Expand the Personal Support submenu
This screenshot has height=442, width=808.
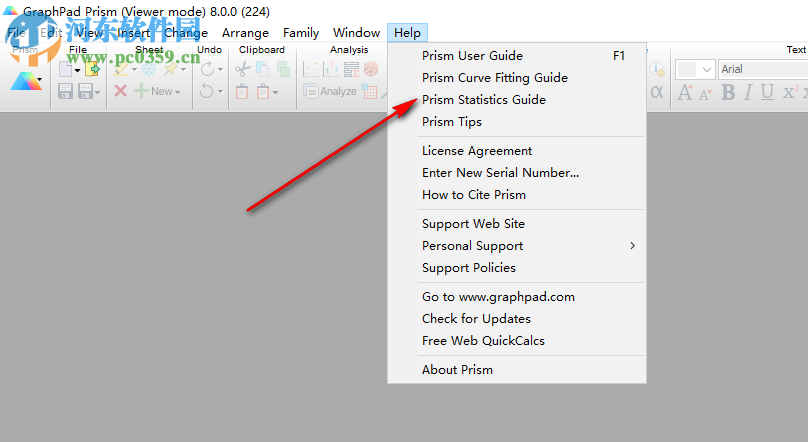[x=517, y=246]
